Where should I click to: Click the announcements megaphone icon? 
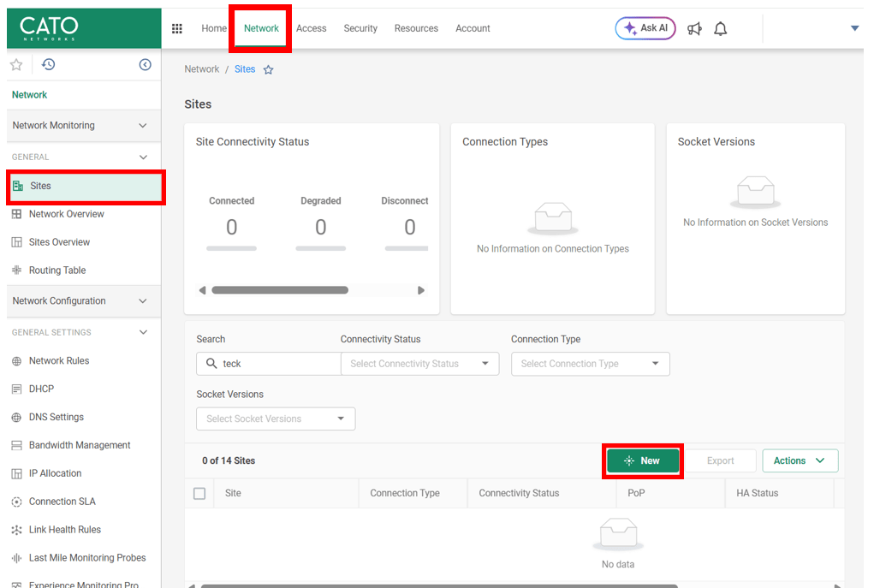694,29
